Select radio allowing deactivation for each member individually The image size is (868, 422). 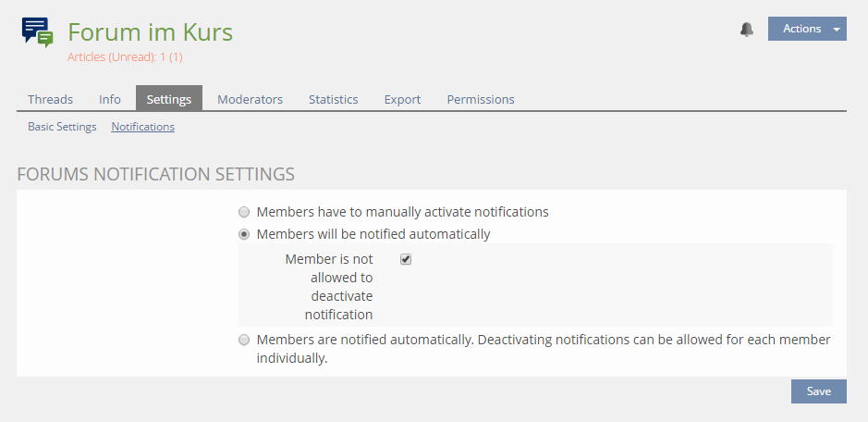point(244,340)
